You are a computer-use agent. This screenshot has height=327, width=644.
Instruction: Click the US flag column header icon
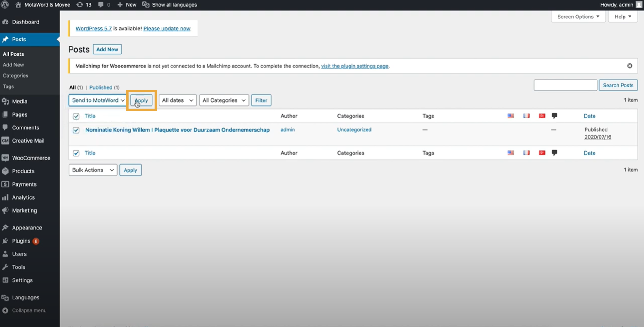510,116
